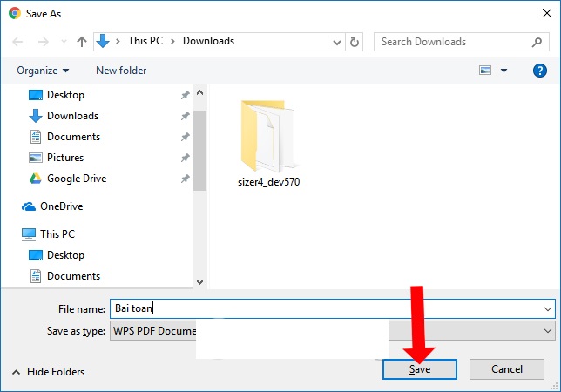Click the pin icon next to Google Drive
The width and height of the screenshot is (561, 392).
[x=185, y=179]
